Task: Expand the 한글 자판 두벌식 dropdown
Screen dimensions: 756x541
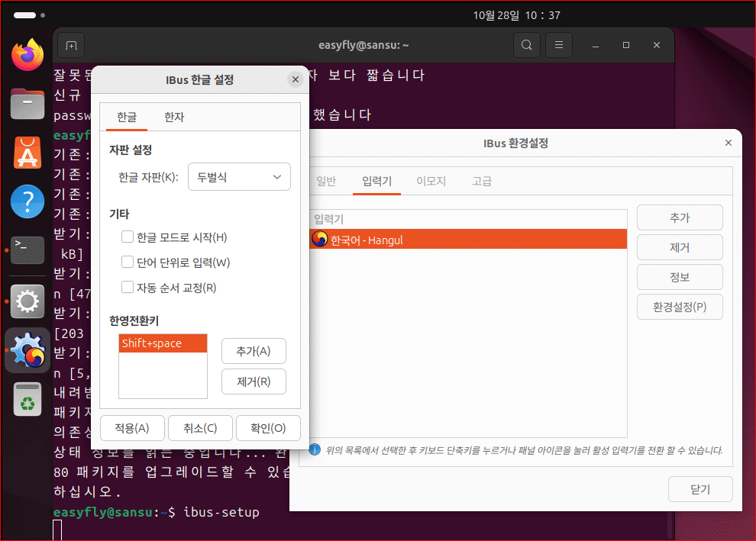Action: pyautogui.click(x=239, y=177)
